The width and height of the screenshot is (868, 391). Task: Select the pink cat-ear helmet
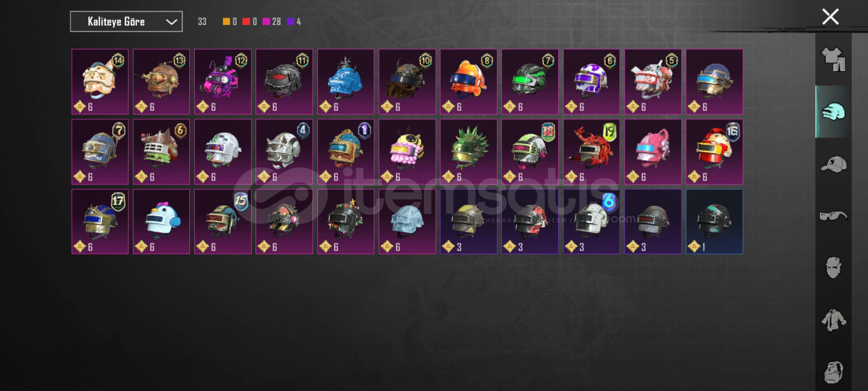click(x=653, y=152)
